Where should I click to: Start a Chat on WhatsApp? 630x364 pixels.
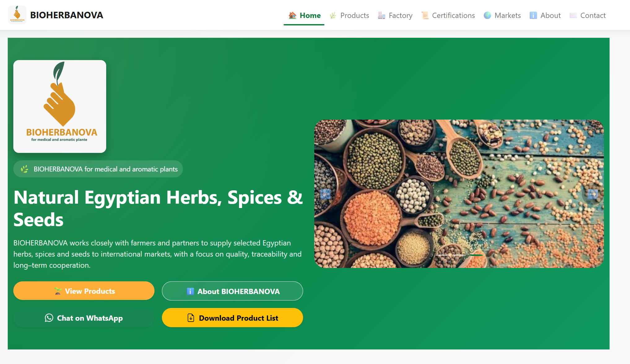point(84,318)
